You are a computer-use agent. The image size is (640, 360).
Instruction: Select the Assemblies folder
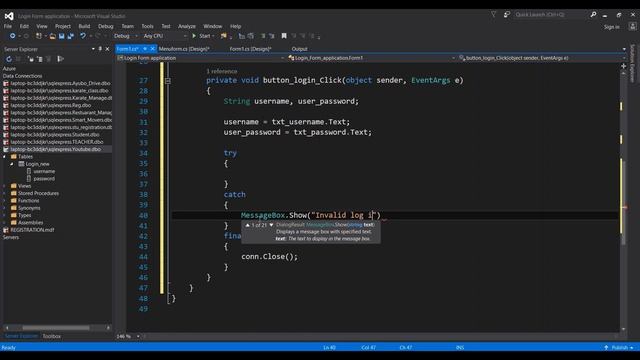click(31, 223)
